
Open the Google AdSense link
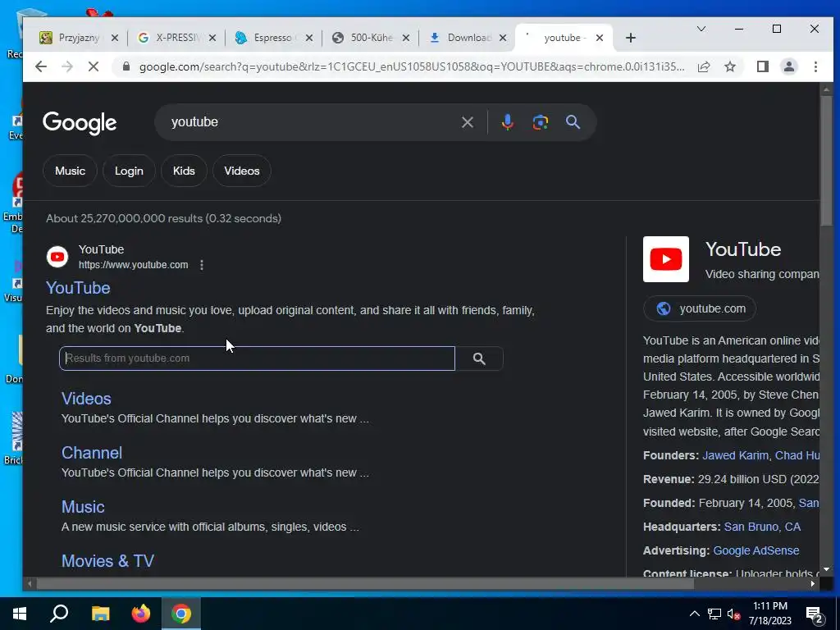(x=756, y=550)
